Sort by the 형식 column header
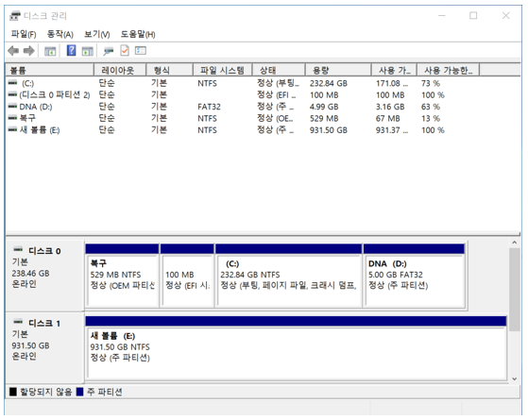528x420 pixels. coord(170,71)
